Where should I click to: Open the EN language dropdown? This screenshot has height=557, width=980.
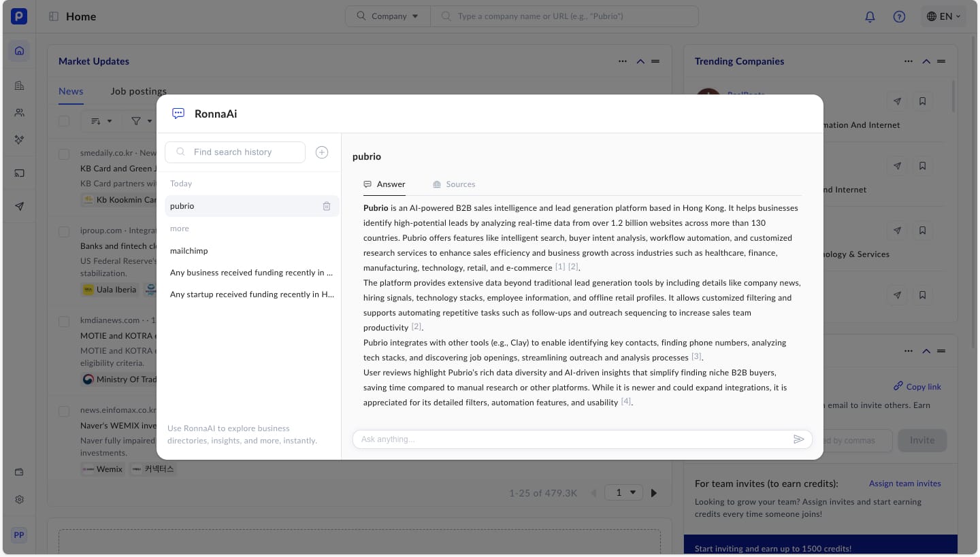tap(943, 16)
